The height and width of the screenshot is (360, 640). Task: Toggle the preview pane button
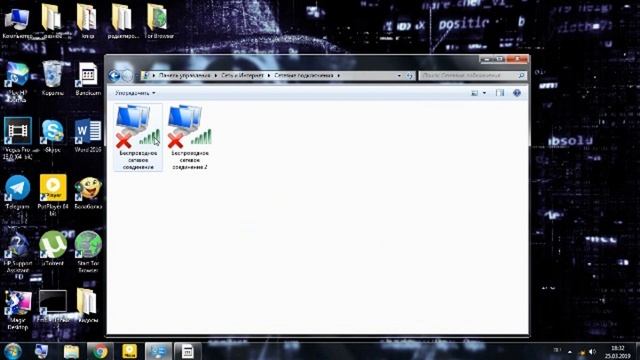point(500,93)
